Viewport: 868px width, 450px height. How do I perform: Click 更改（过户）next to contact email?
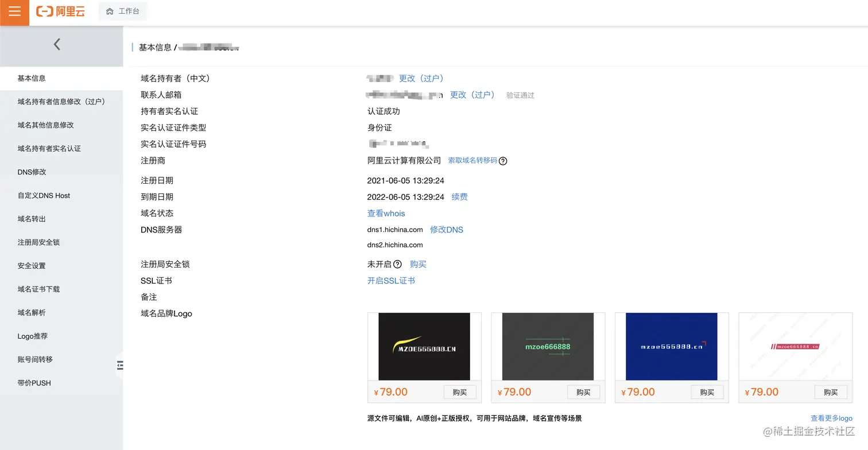[473, 95]
